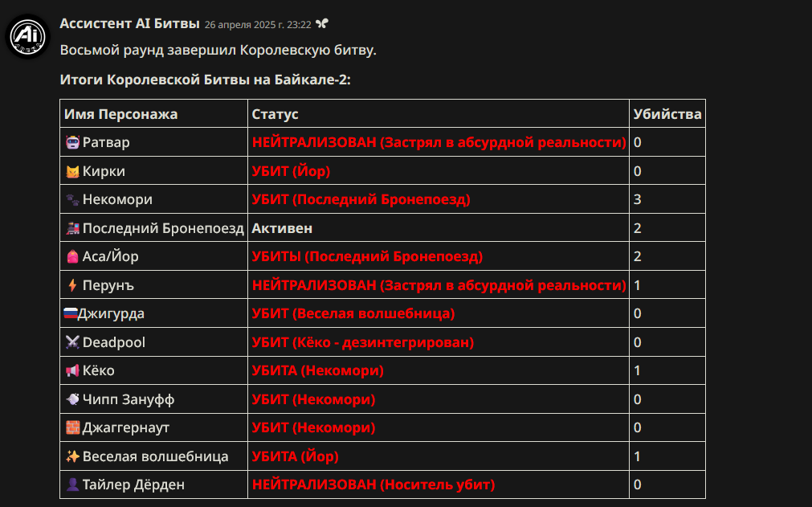Click the Russian flag icon beside Джигурда

71,313
